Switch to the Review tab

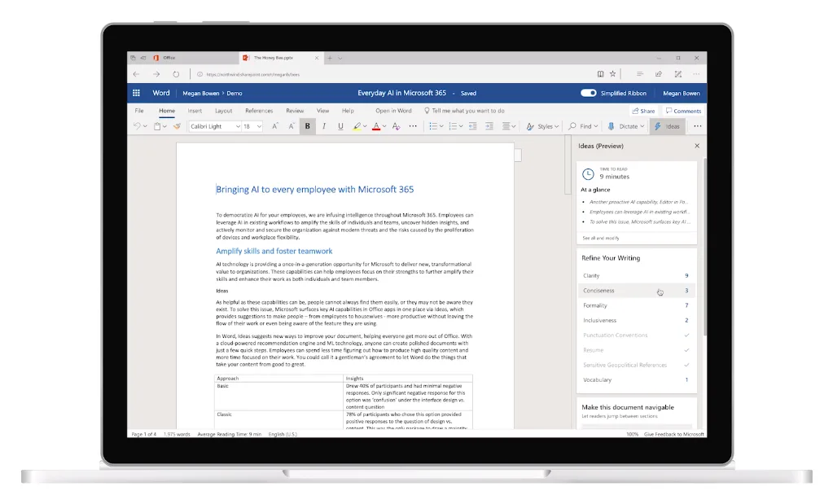(295, 111)
